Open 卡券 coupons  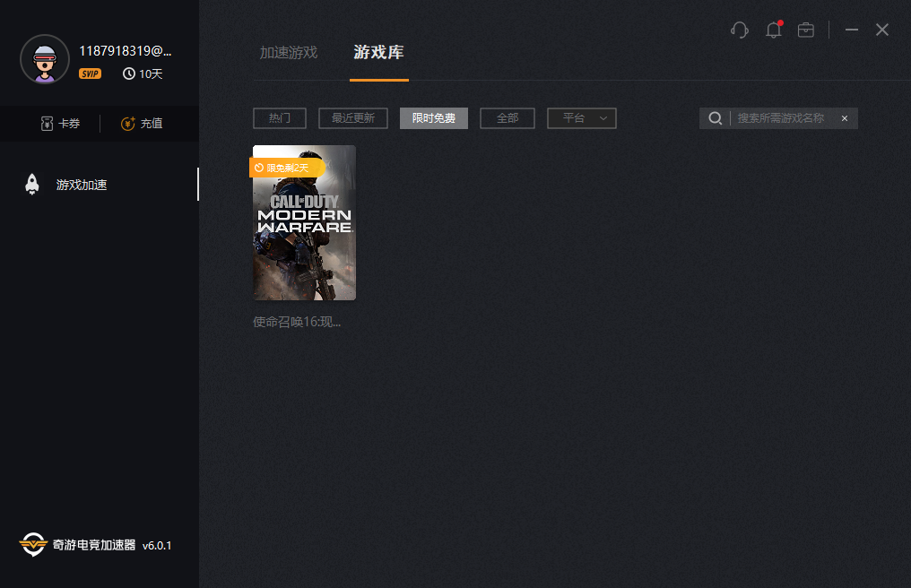point(60,123)
